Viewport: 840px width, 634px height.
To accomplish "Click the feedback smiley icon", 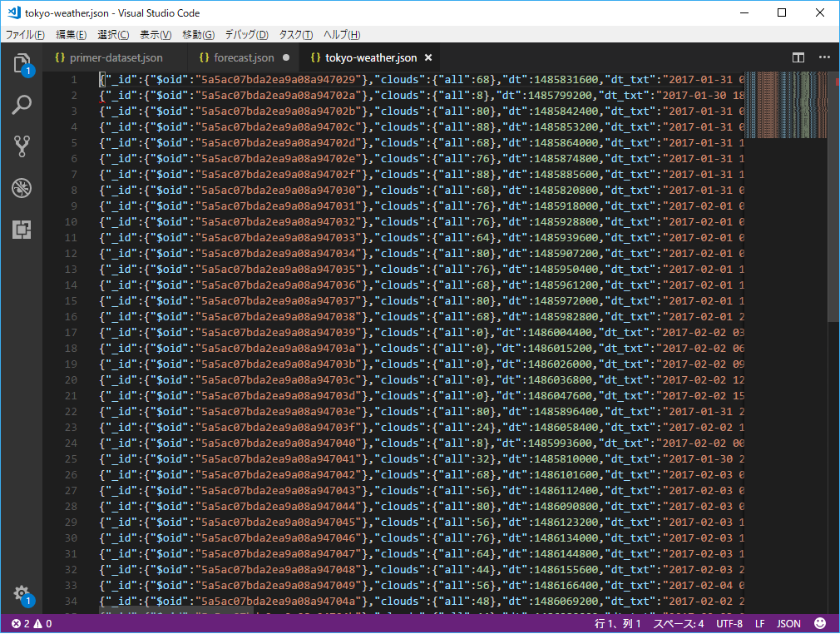I will click(x=820, y=623).
